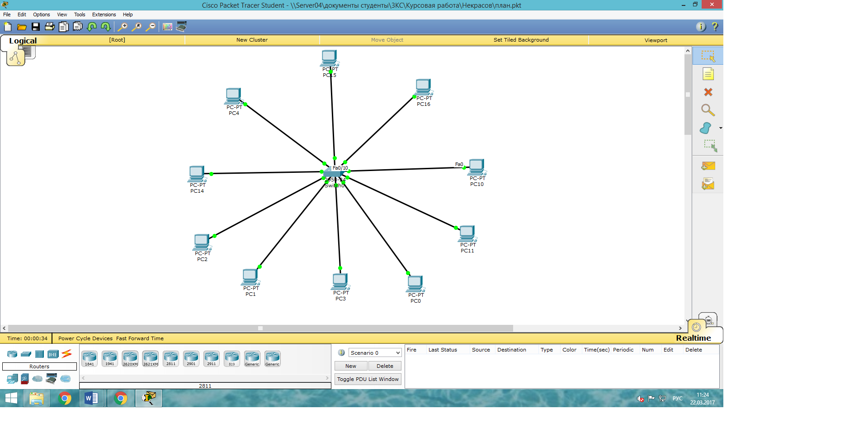Image resolution: width=868 pixels, height=447 pixels.
Task: Click the workspace horizontal scrollbar
Action: [260, 328]
